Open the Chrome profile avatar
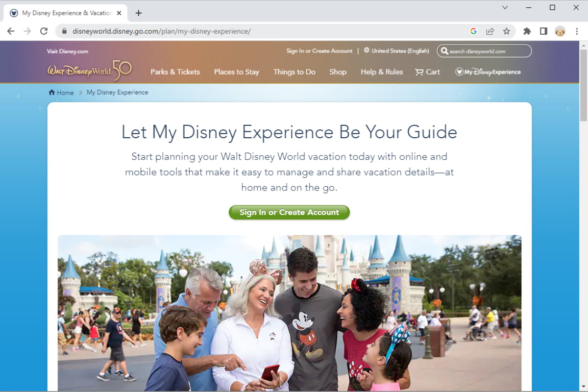This screenshot has width=588, height=392. [560, 31]
